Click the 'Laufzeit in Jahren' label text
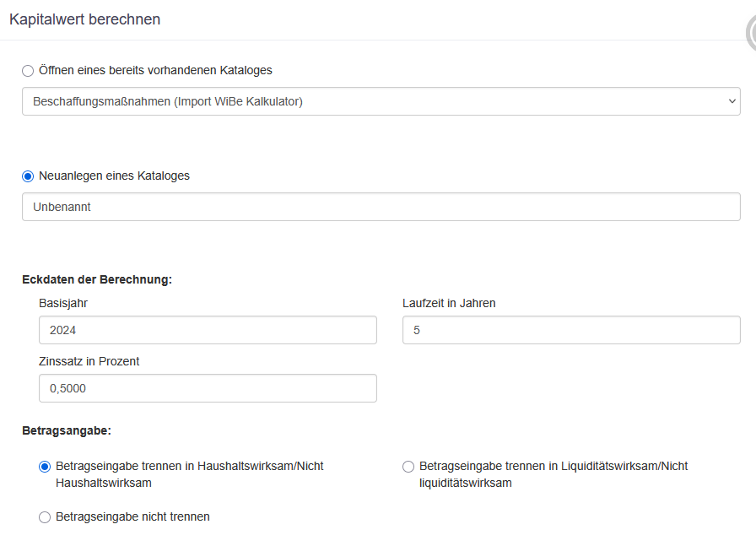 (x=449, y=303)
